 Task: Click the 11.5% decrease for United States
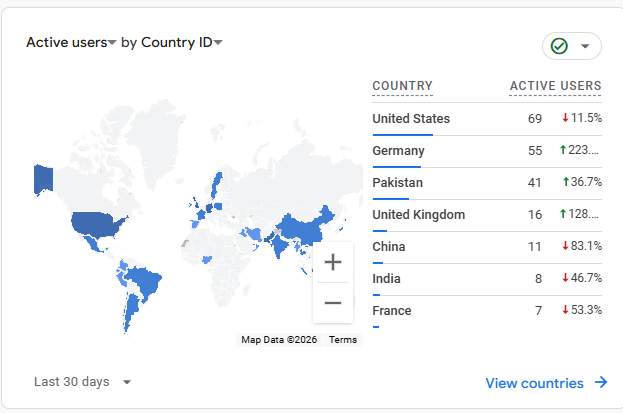[x=582, y=118]
